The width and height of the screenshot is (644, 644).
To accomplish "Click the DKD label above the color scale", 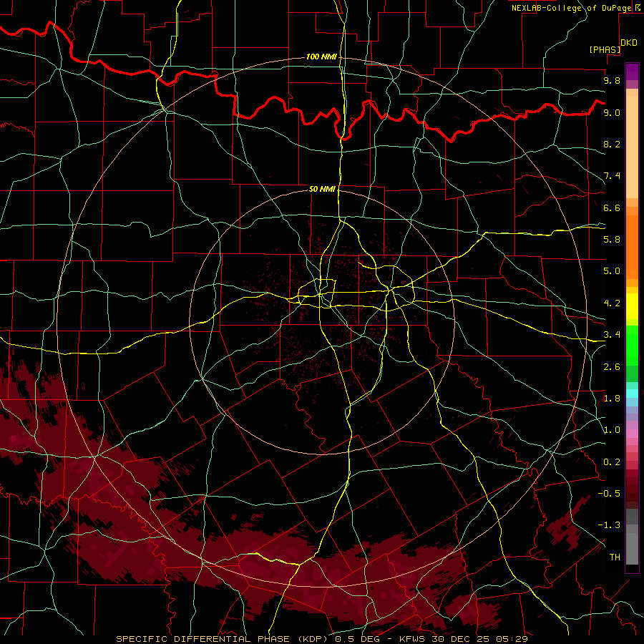I will [x=629, y=43].
